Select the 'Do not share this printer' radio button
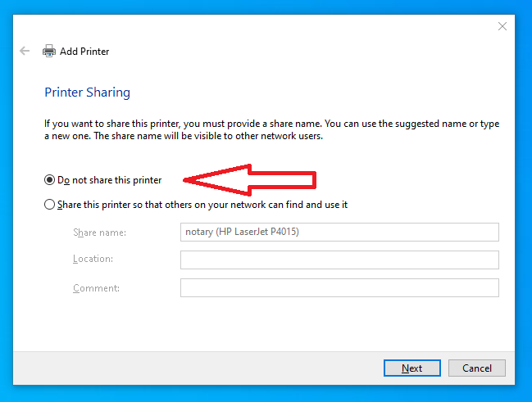 [x=50, y=180]
